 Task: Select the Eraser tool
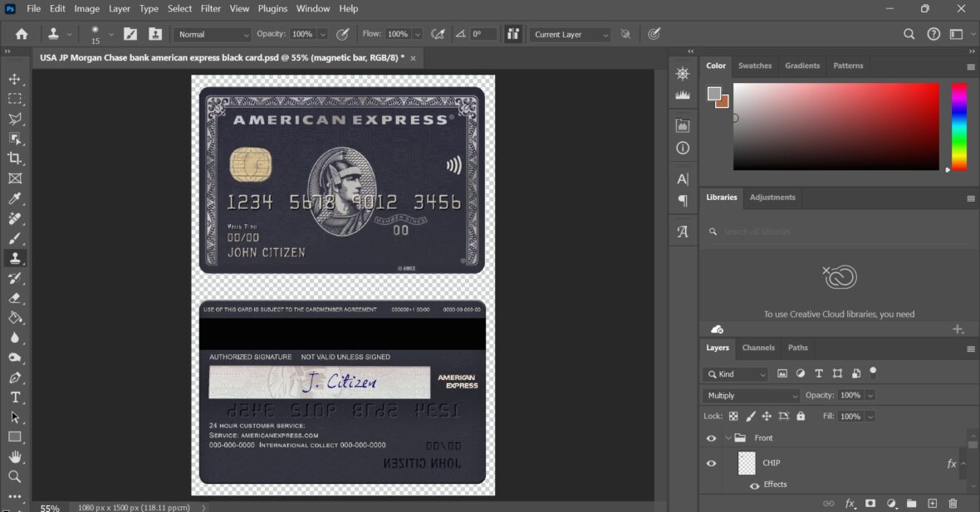15,298
